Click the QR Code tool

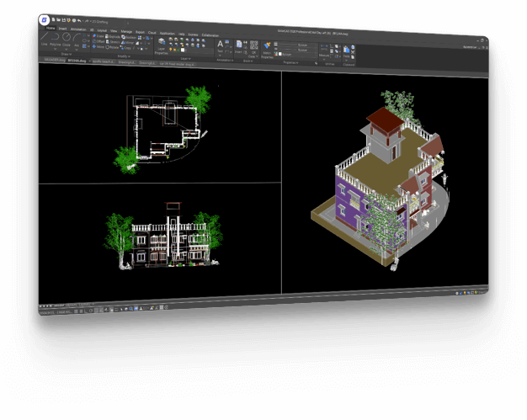[x=253, y=46]
